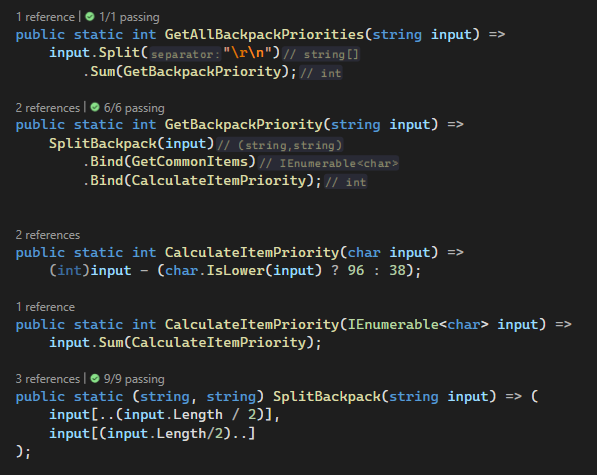Click the (int) cast keyword
This screenshot has height=475, width=597.
click(x=69, y=271)
